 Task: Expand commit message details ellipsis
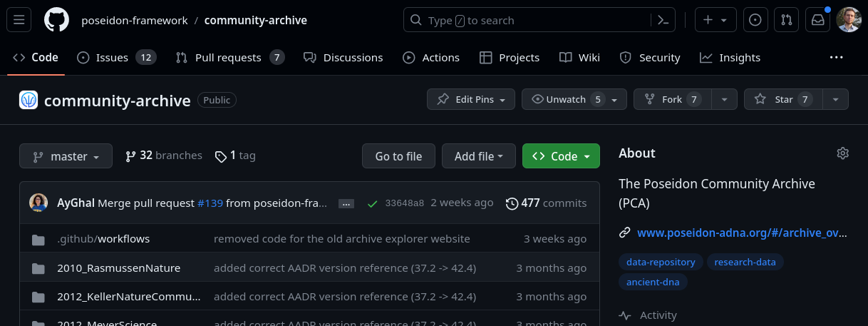[346, 203]
